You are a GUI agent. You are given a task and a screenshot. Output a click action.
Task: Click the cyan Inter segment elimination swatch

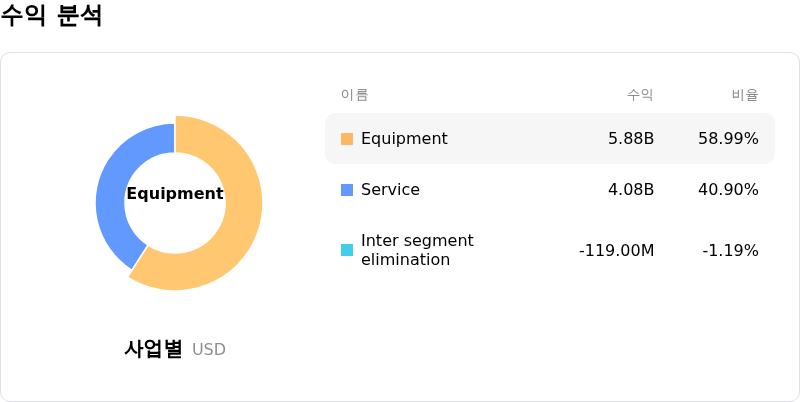(x=347, y=250)
